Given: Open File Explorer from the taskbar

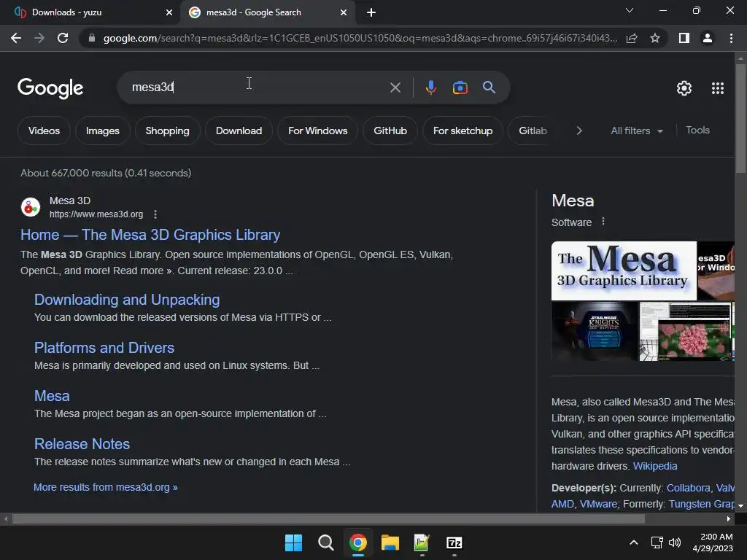Looking at the screenshot, I should coord(390,542).
